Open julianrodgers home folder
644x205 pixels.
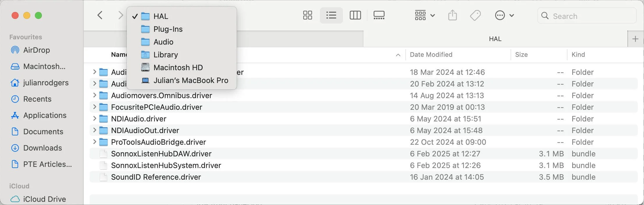(40, 83)
